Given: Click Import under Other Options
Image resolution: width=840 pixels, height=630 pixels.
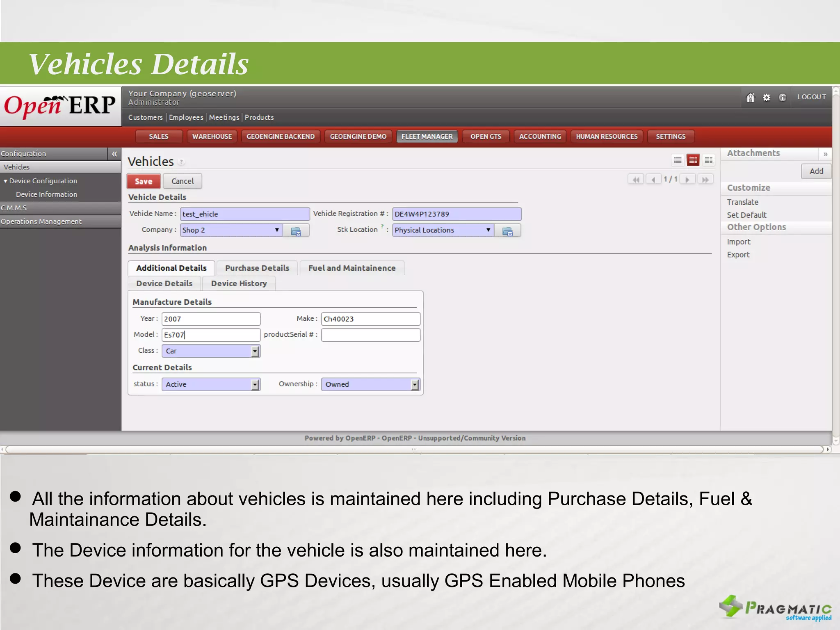Looking at the screenshot, I should click(x=738, y=242).
